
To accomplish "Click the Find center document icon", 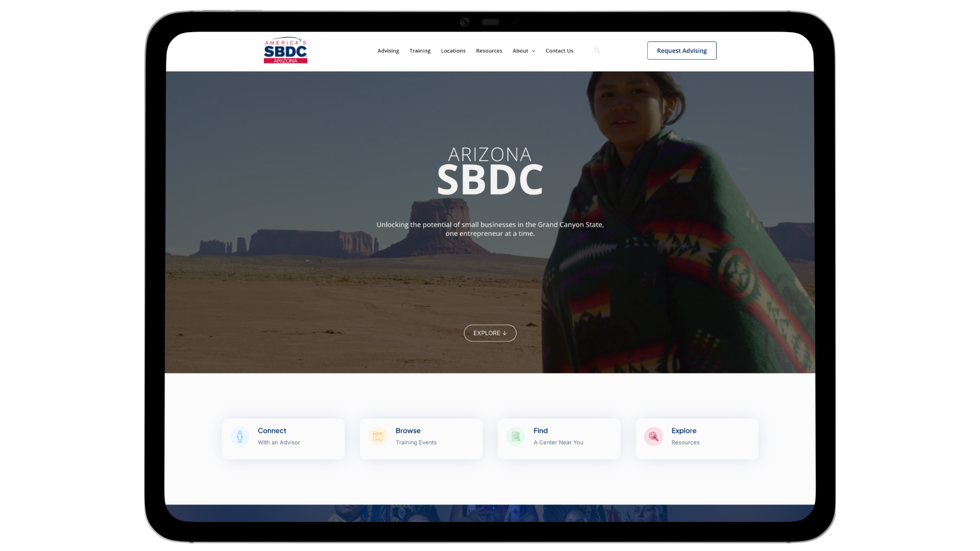I will pyautogui.click(x=516, y=437).
